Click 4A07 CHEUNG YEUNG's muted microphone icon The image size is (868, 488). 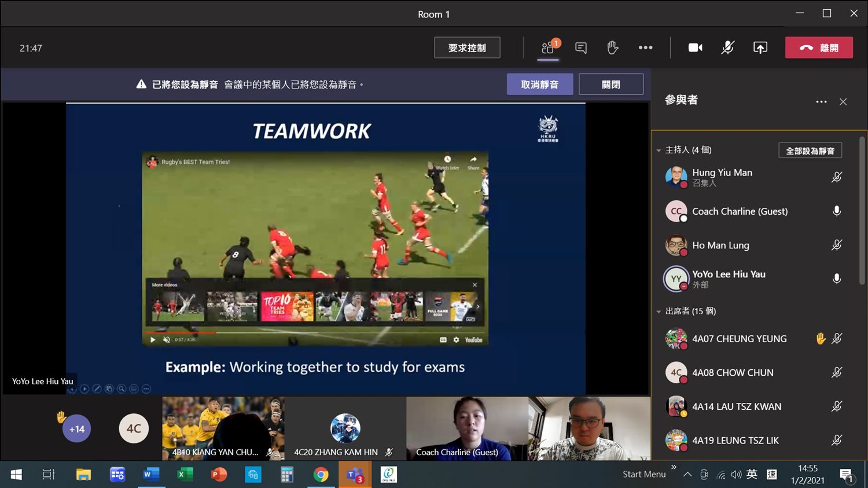[837, 339]
